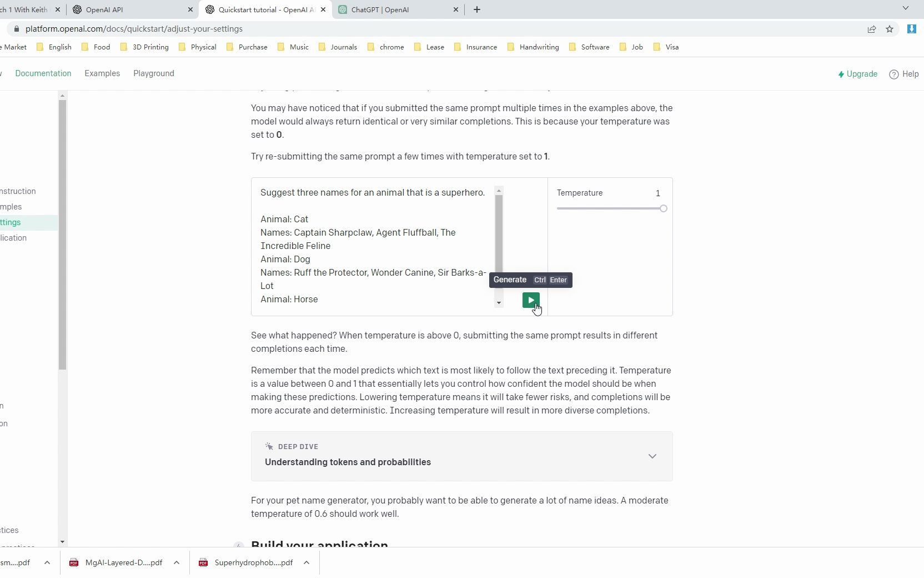Expand Superhydrophob download options chevron

tap(307, 562)
